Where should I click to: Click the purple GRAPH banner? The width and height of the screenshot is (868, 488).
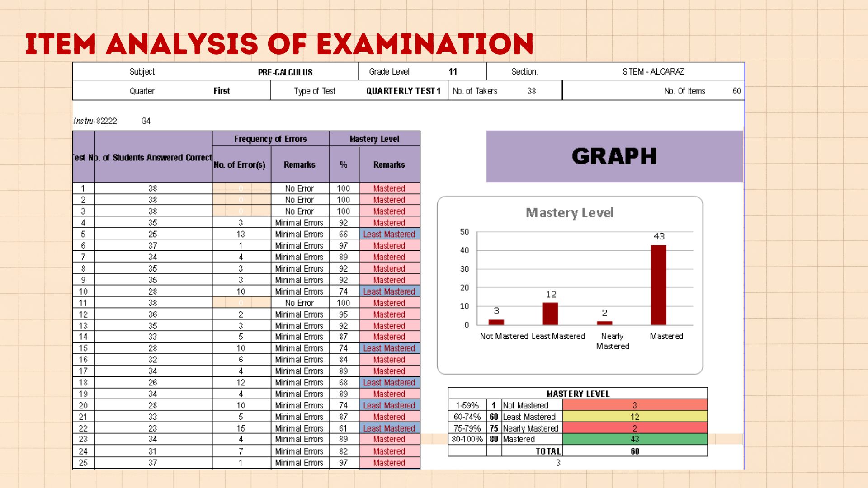614,156
